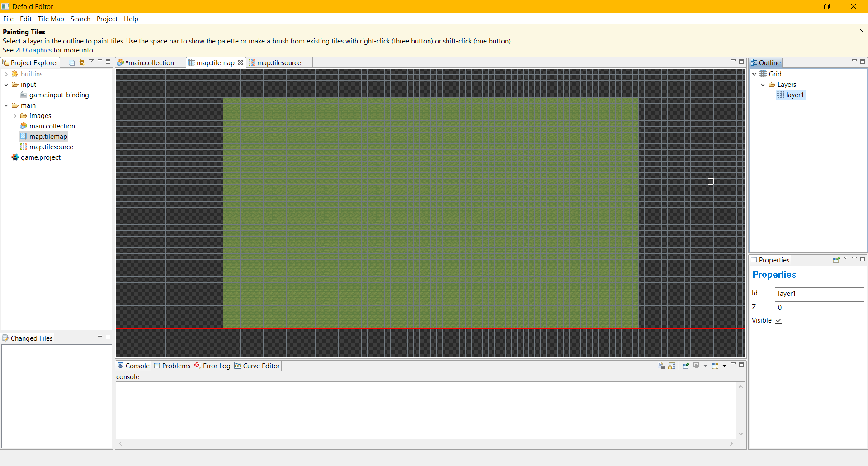Expand the images folder
This screenshot has height=466, width=868.
coord(15,116)
